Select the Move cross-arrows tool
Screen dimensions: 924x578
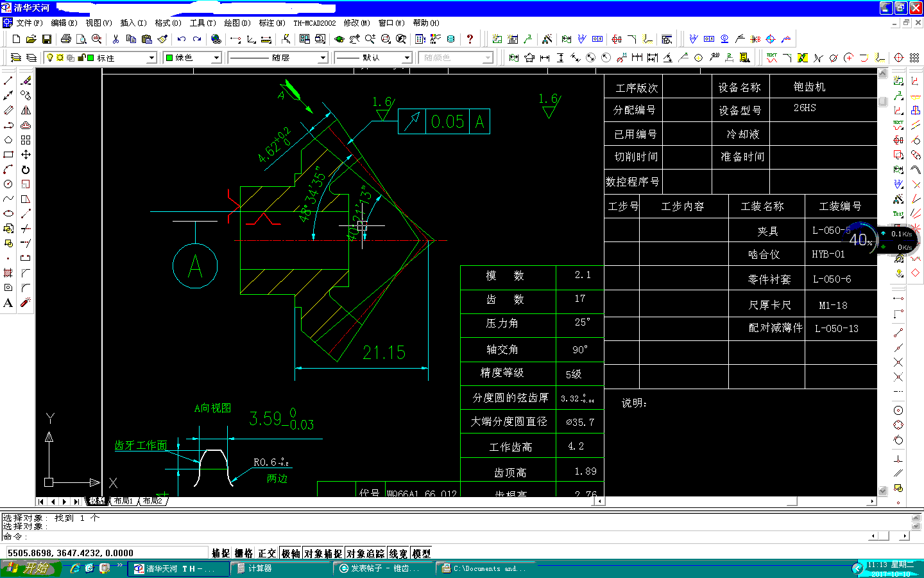(x=26, y=154)
